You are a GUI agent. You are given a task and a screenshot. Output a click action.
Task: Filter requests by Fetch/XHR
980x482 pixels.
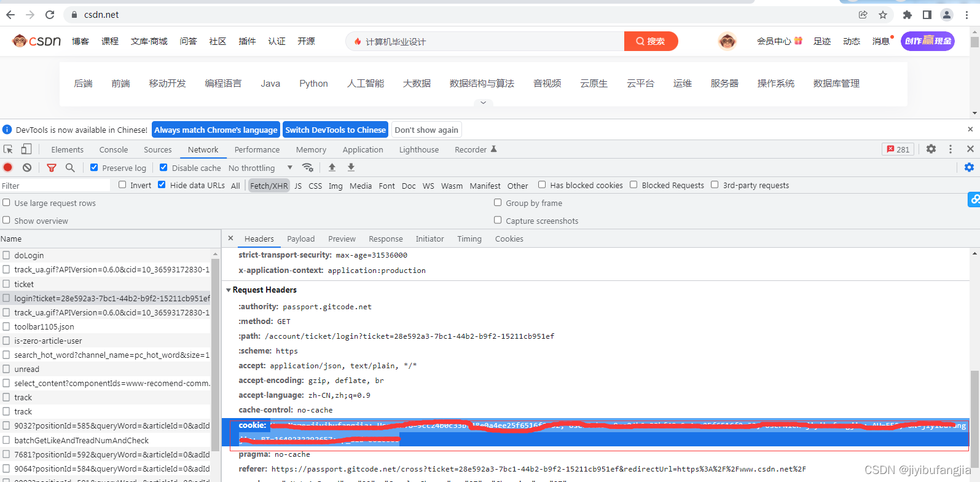269,186
